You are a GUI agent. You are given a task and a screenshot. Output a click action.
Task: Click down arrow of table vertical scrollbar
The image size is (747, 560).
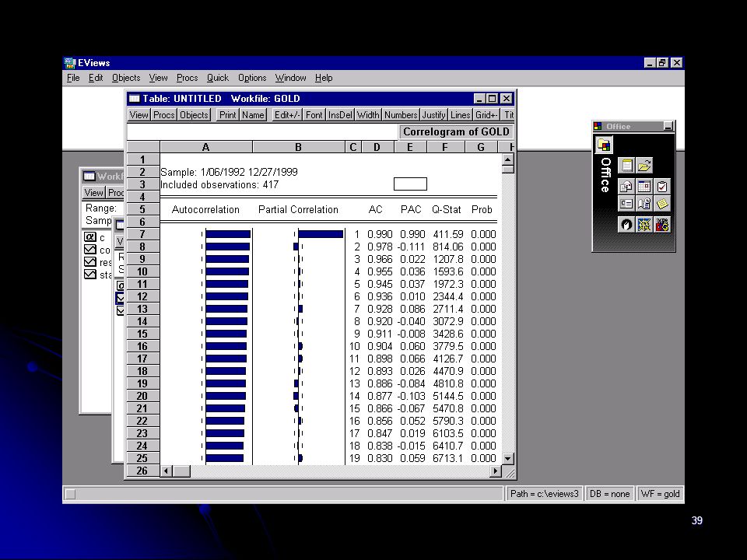coord(508,459)
